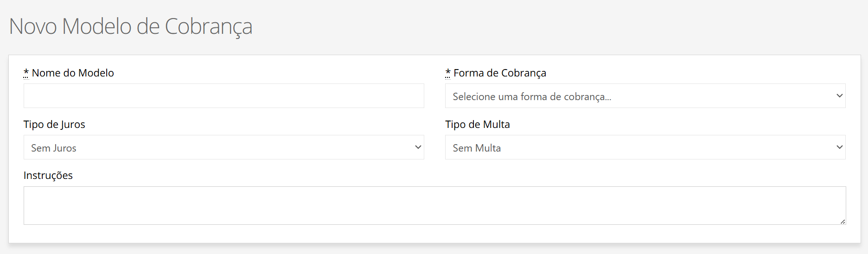
Task: Click the "Sem Juros" selected value
Action: tap(54, 148)
